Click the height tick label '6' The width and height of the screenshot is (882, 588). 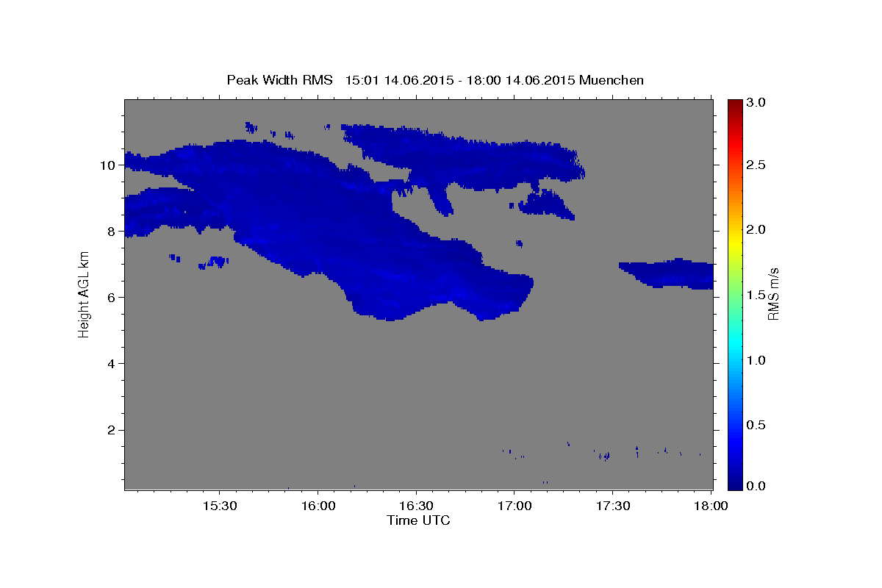point(112,297)
